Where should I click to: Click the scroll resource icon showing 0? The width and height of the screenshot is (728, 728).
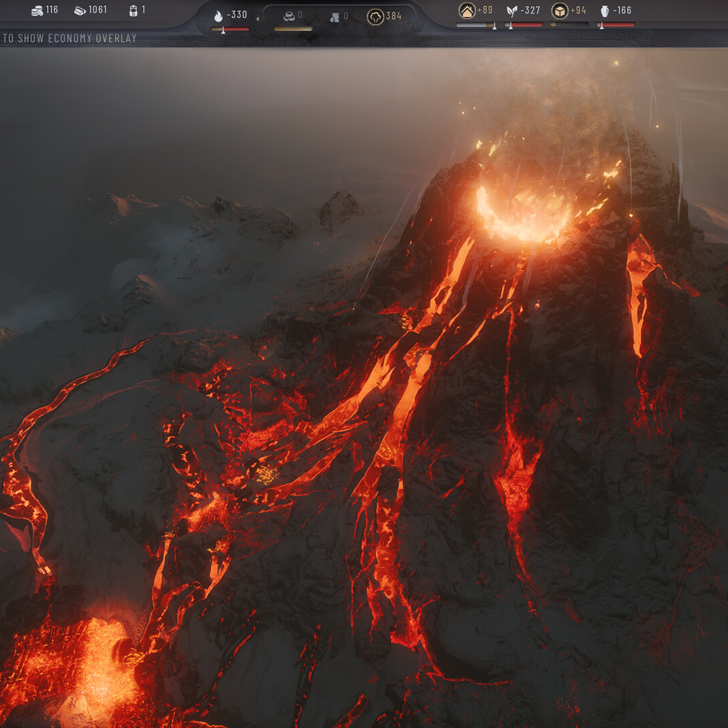point(335,17)
